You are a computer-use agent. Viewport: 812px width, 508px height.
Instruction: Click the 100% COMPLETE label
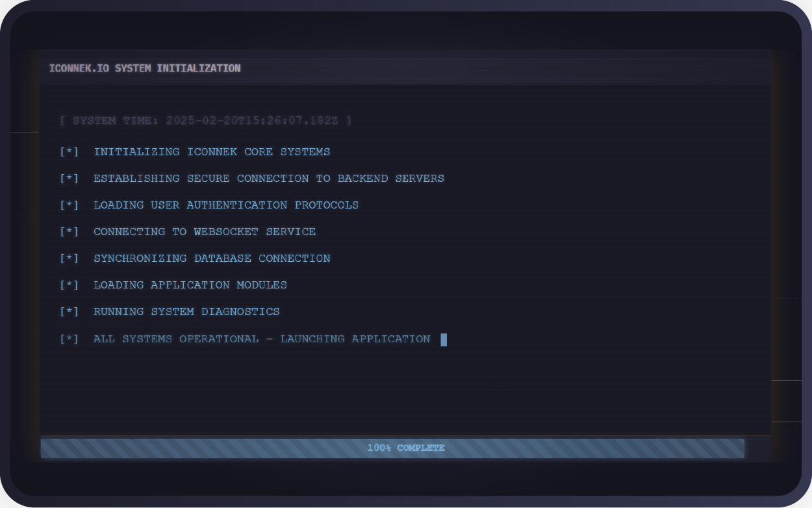click(x=406, y=448)
